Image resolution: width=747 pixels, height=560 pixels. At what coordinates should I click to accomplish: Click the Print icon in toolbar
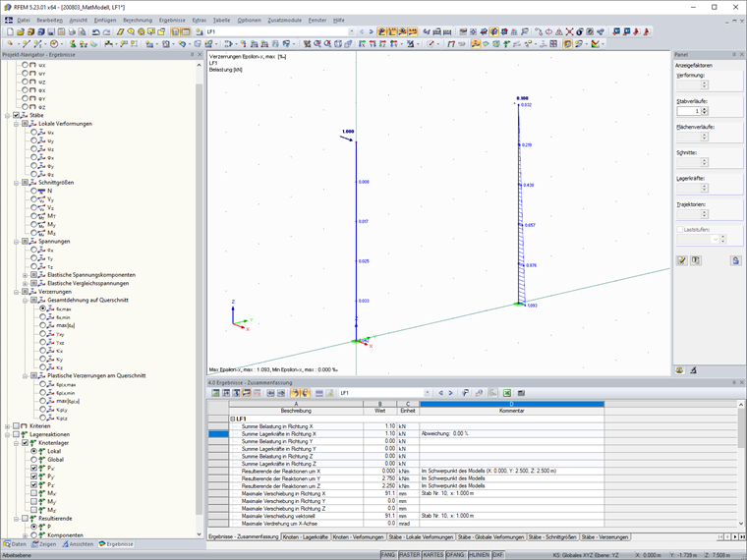pos(72,31)
